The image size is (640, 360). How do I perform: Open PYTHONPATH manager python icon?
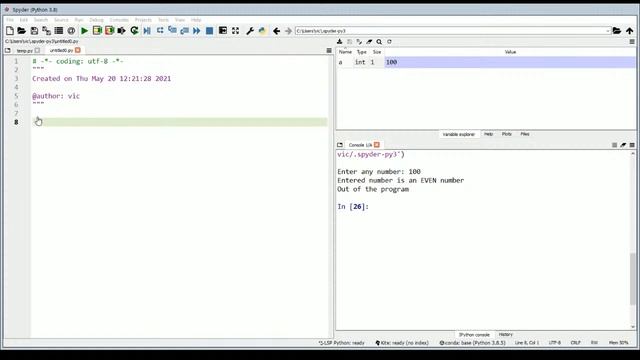coord(262,31)
